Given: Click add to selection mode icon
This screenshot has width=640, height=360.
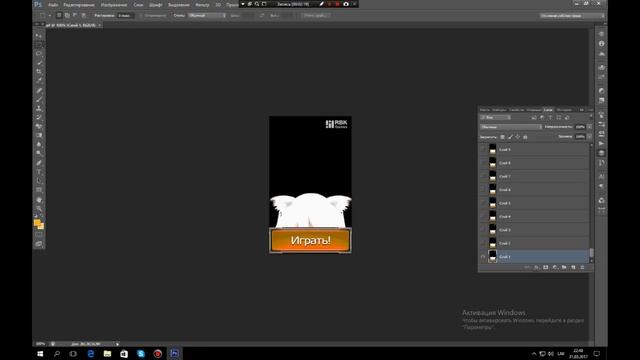Looking at the screenshot, I should point(67,16).
